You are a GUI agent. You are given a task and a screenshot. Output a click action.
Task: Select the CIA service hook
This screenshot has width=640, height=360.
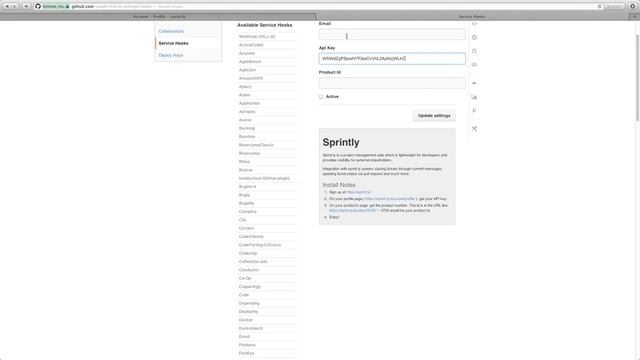coord(242,220)
